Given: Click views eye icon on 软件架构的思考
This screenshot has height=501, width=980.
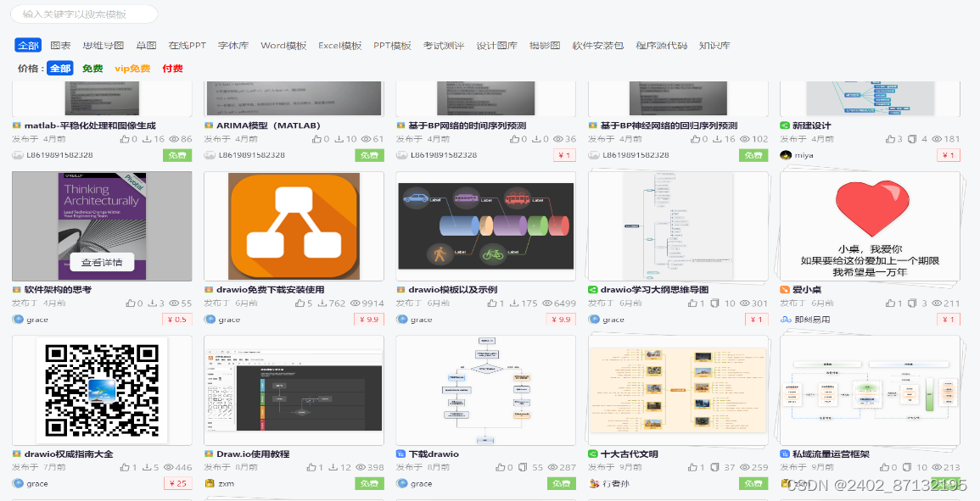Looking at the screenshot, I should pos(175,303).
